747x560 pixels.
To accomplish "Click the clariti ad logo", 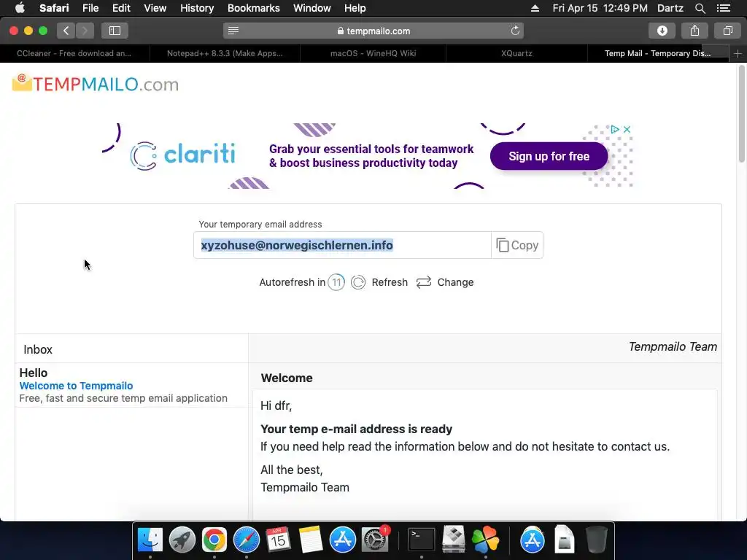I will (182, 155).
